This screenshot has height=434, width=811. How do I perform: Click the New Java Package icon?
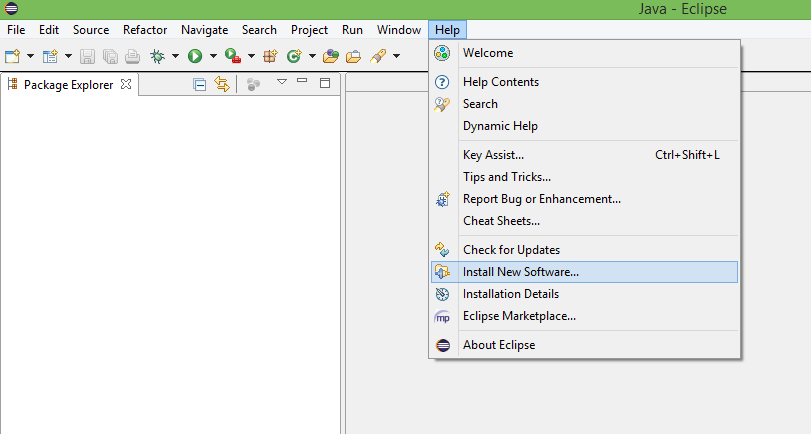pos(271,56)
